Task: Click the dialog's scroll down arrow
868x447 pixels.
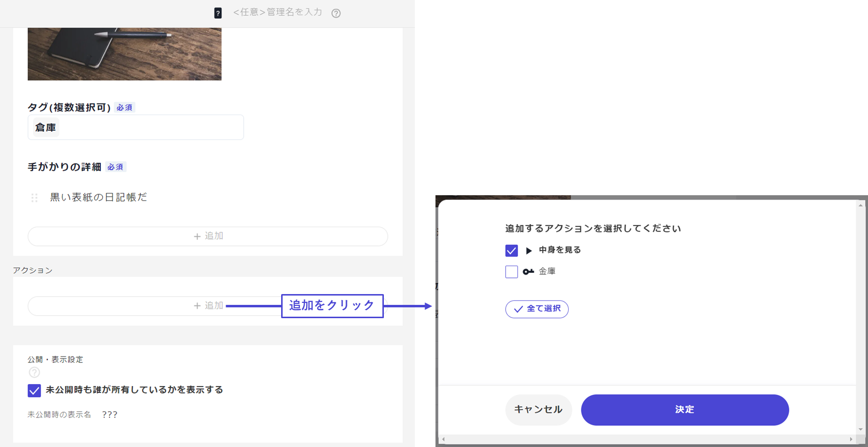Action: point(860,429)
